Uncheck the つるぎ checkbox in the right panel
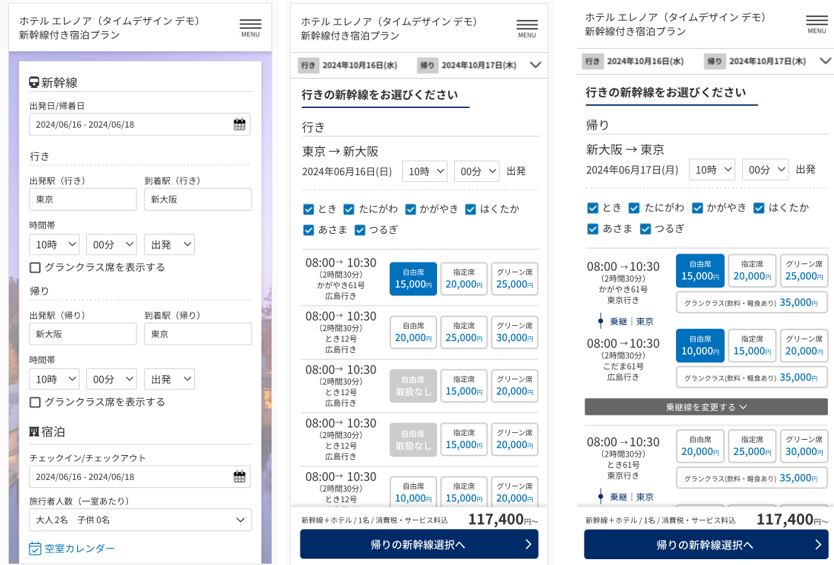 coord(645,229)
